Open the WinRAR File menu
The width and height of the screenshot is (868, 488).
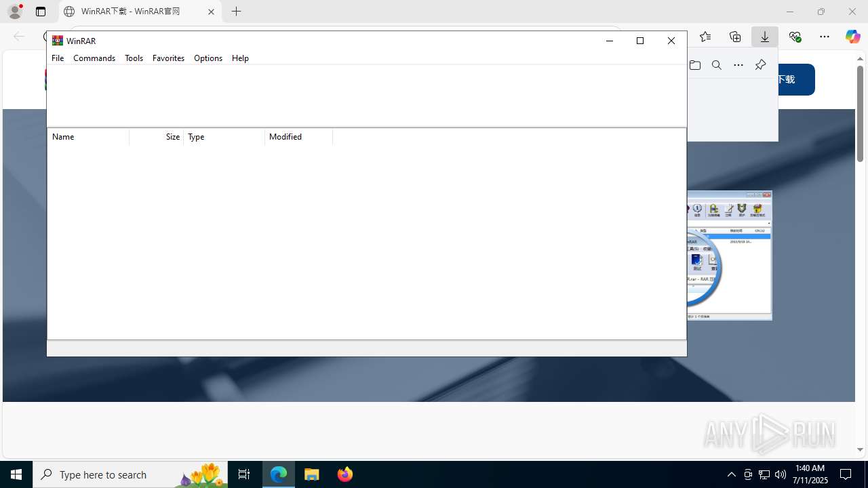point(58,58)
